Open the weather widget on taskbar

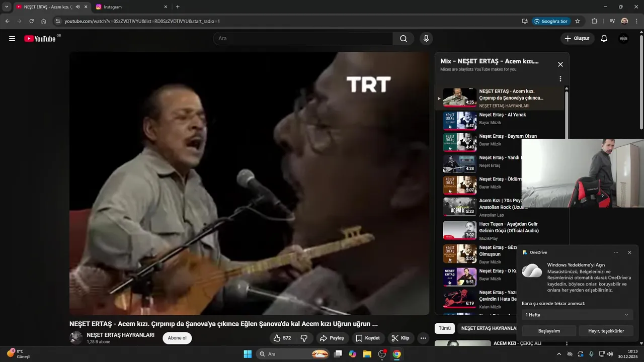(x=19, y=354)
